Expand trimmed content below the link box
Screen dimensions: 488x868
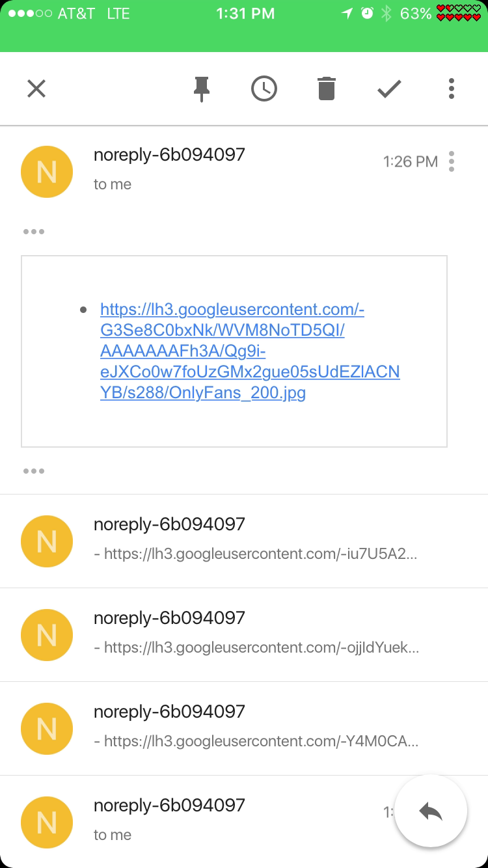point(33,471)
